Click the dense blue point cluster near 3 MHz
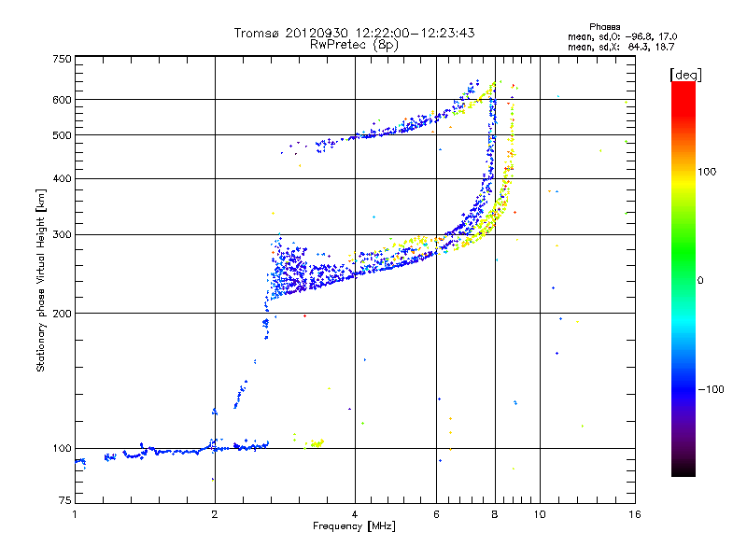This screenshot has width=747, height=560. pos(289,272)
